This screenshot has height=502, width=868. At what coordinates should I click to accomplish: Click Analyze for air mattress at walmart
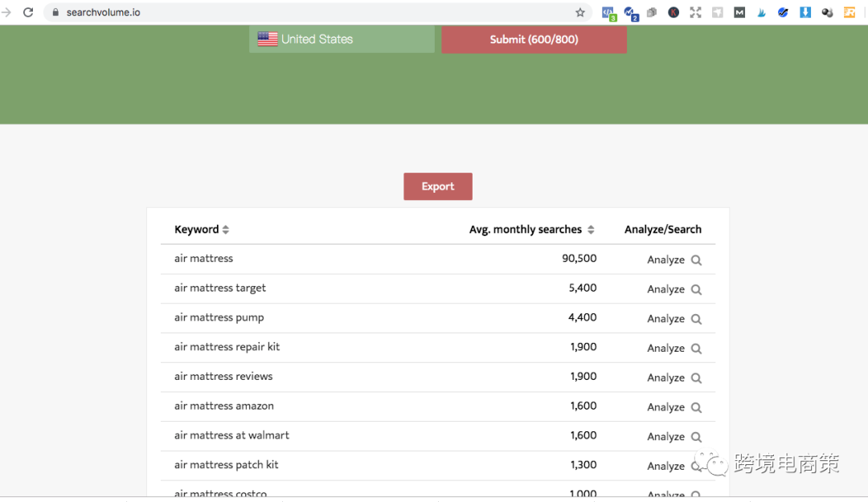pyautogui.click(x=665, y=437)
